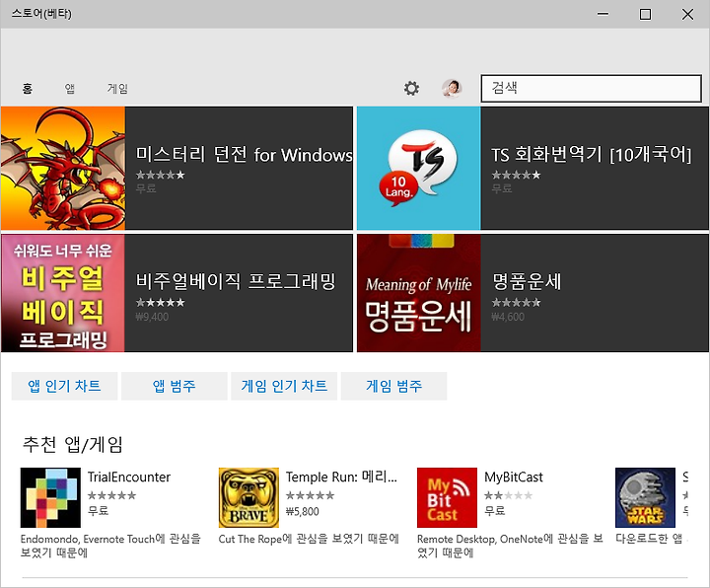Click the 무료 price under 미스터리 던전
Image resolution: width=710 pixels, height=588 pixels.
[146, 188]
